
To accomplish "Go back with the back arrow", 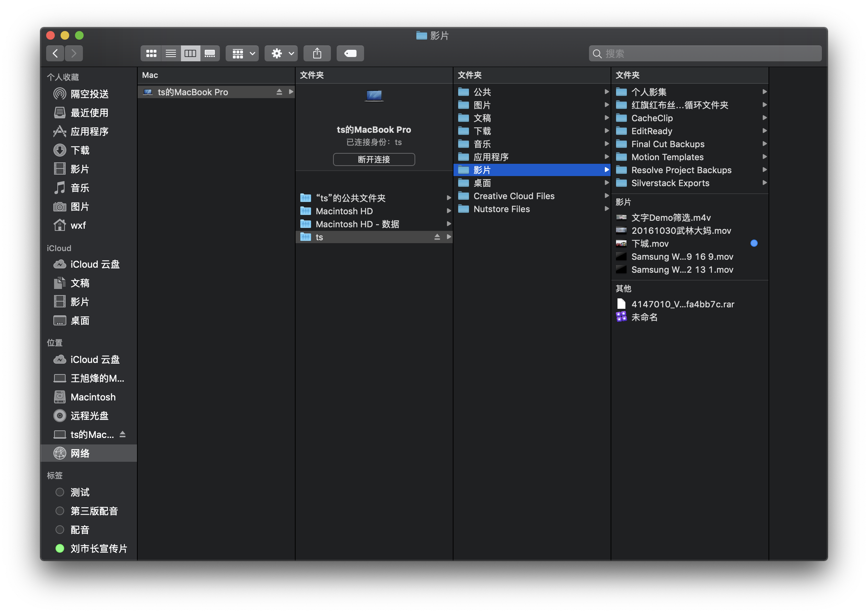I will click(x=55, y=53).
